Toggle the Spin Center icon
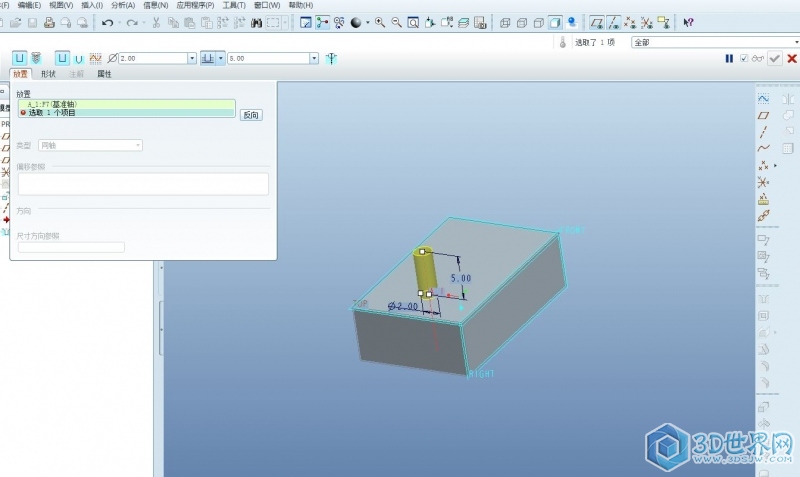 [x=322, y=22]
